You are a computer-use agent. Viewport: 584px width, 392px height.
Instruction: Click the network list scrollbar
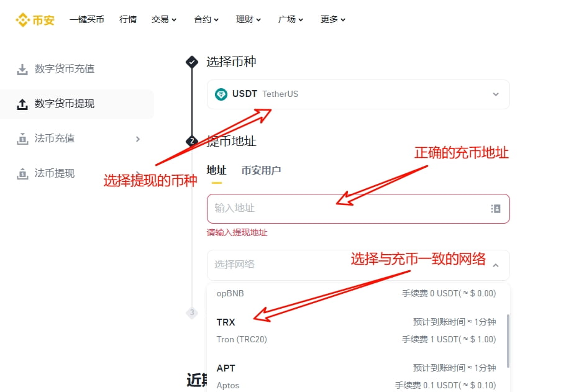pyautogui.click(x=508, y=340)
